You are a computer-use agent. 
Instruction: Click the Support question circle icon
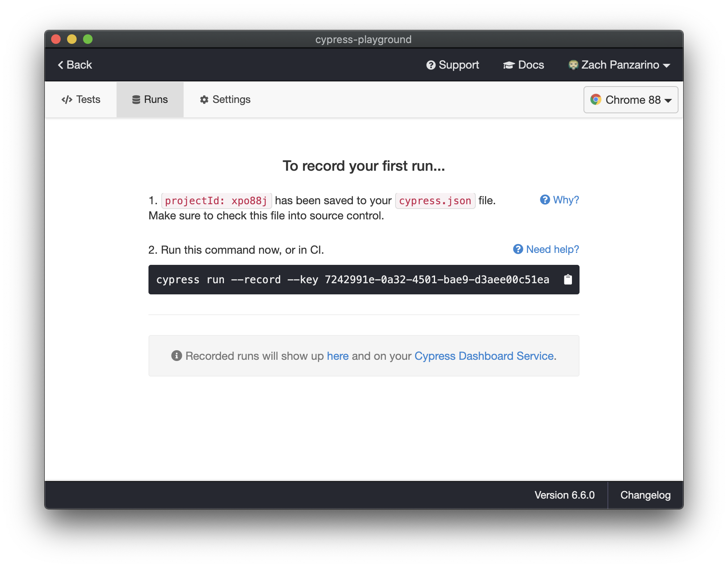431,65
